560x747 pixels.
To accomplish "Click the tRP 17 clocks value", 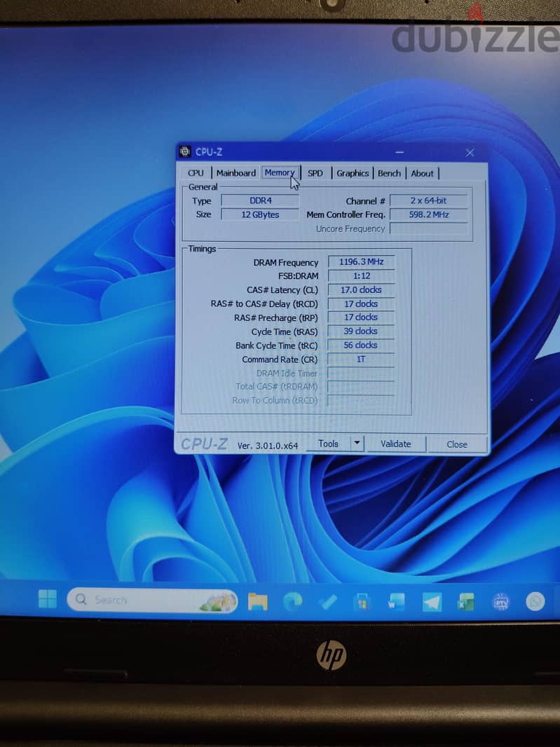I will pos(361,317).
